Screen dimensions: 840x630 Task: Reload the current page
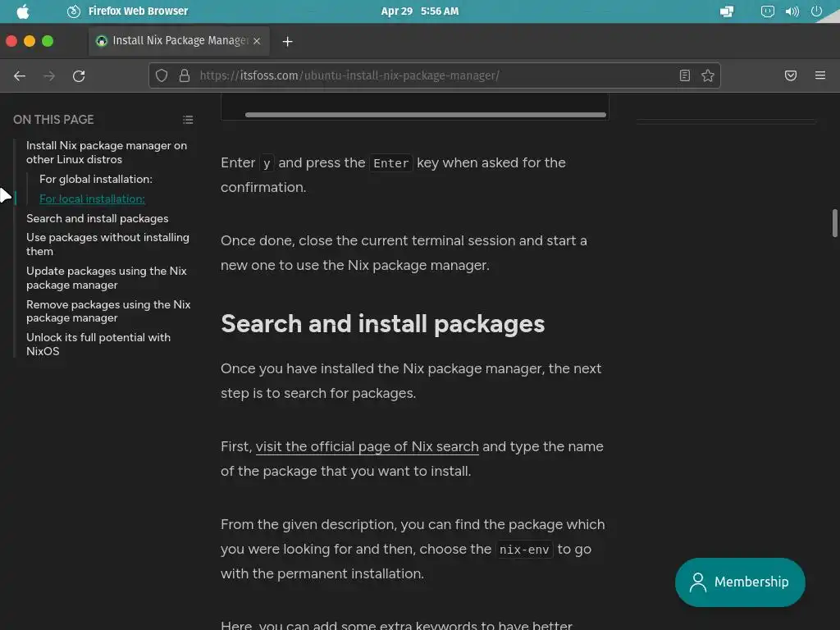coord(79,76)
